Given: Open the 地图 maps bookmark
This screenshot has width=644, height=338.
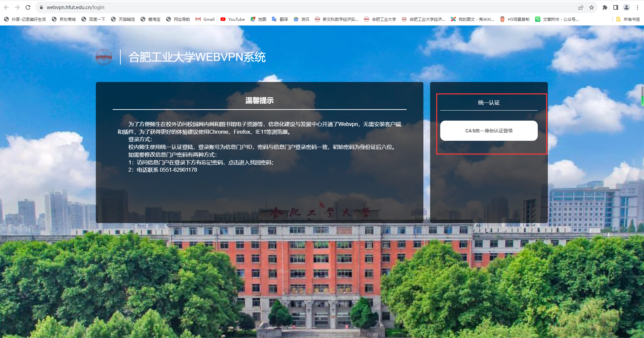Looking at the screenshot, I should pyautogui.click(x=258, y=19).
